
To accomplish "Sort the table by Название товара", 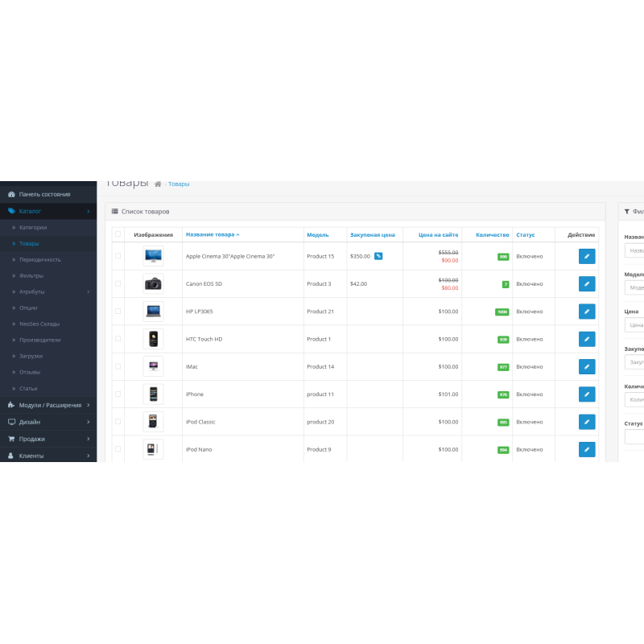I will tap(212, 234).
